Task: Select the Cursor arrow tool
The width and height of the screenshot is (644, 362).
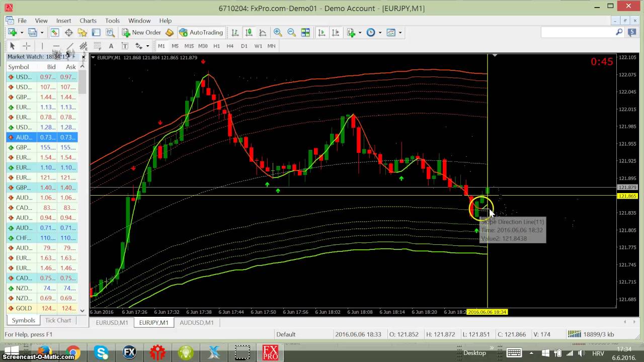Action: pyautogui.click(x=13, y=46)
